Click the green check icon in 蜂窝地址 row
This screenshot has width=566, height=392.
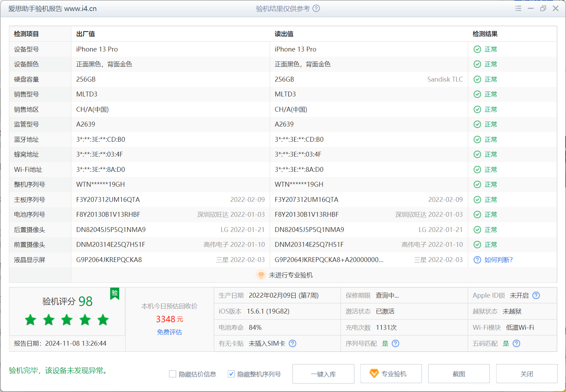[x=477, y=155]
